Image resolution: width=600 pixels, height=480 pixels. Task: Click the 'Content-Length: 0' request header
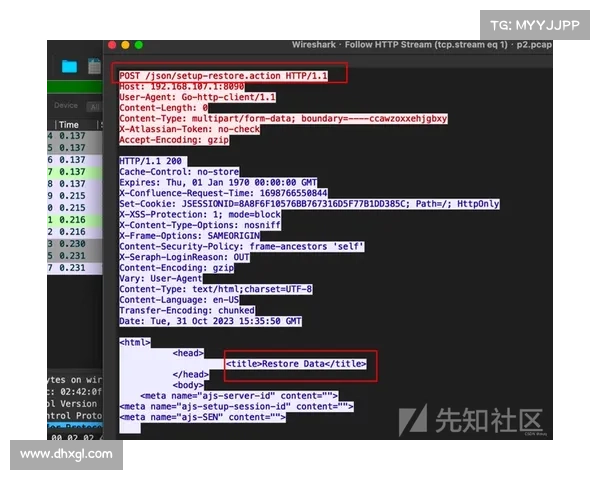coord(164,108)
